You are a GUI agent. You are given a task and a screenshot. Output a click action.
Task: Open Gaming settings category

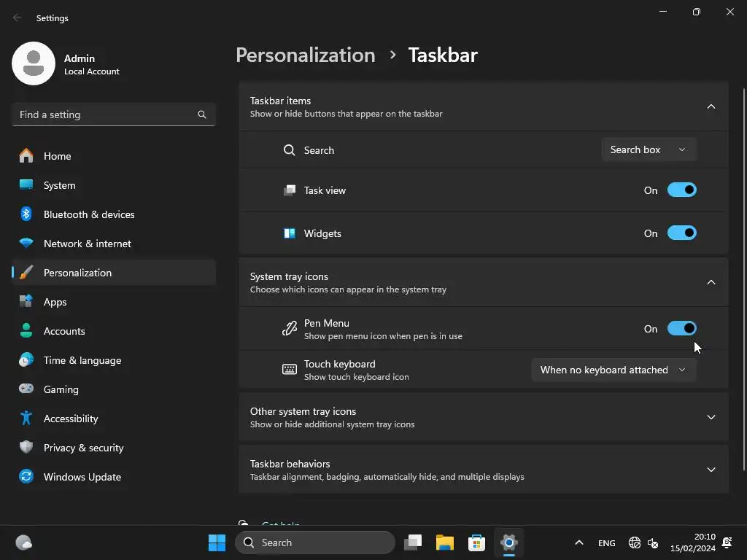[114, 389]
